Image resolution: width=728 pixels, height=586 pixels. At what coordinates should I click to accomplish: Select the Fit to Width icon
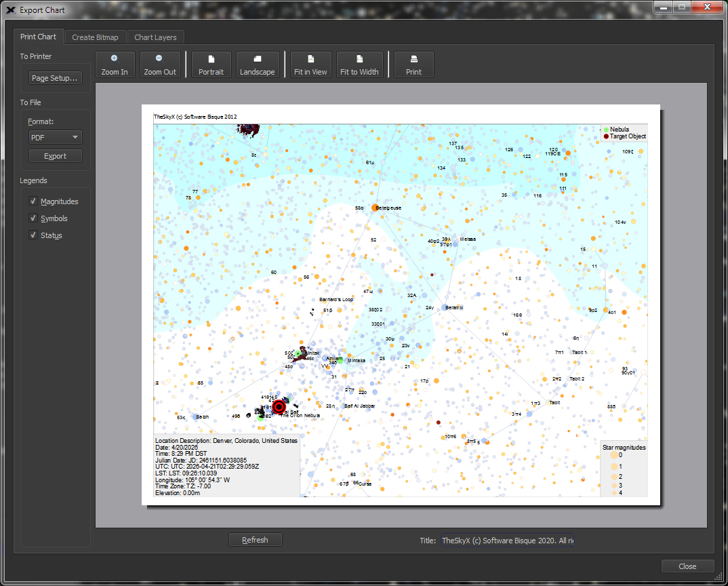pyautogui.click(x=359, y=64)
